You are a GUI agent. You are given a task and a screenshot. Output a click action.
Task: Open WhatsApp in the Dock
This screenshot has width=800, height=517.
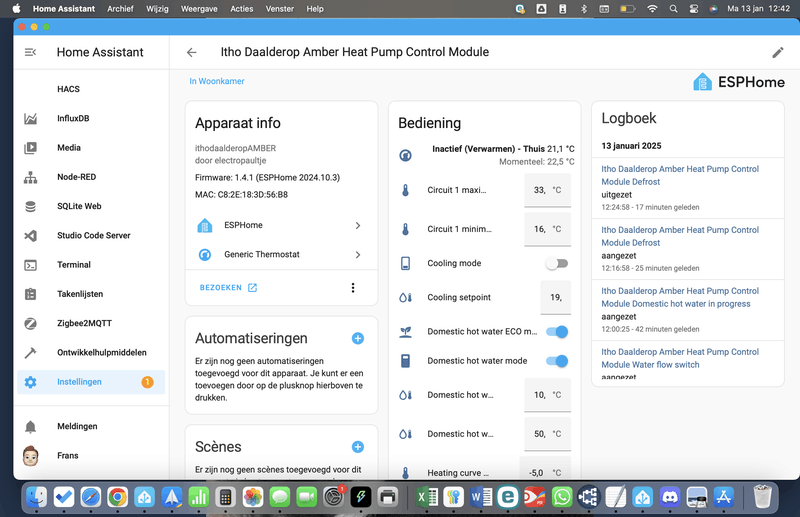point(562,497)
